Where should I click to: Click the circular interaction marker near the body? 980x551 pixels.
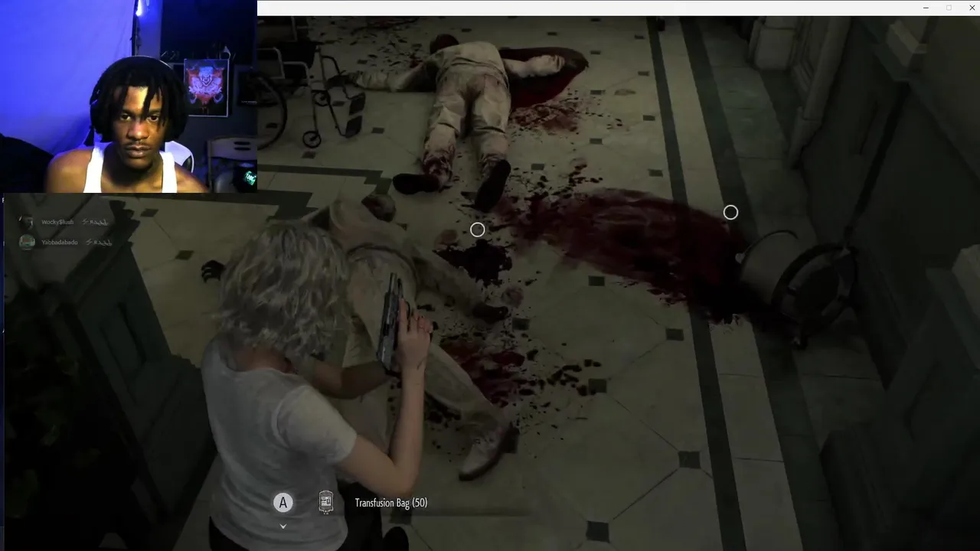point(478,230)
